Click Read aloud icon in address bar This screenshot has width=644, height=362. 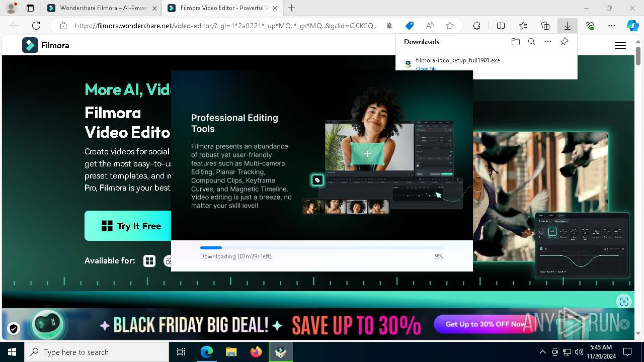coord(430,26)
